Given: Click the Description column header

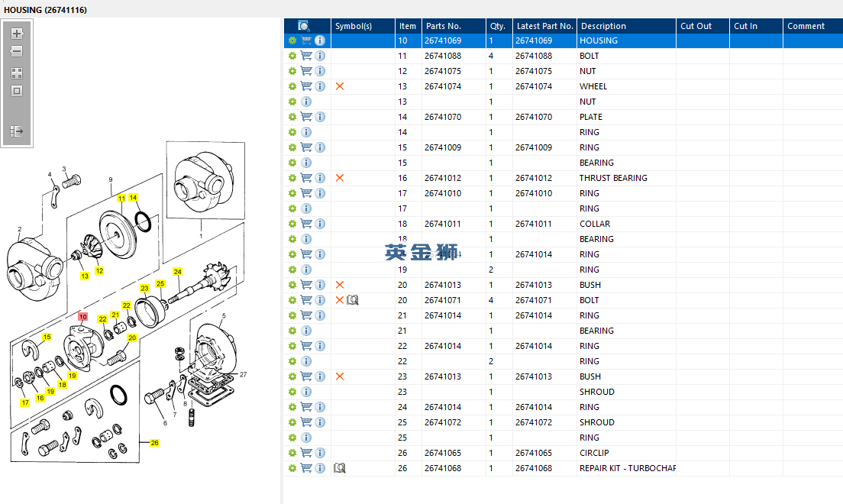Looking at the screenshot, I should pyautogui.click(x=626, y=26).
